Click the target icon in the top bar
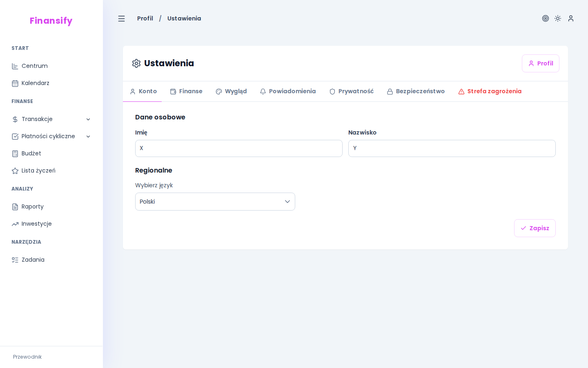 [546, 18]
